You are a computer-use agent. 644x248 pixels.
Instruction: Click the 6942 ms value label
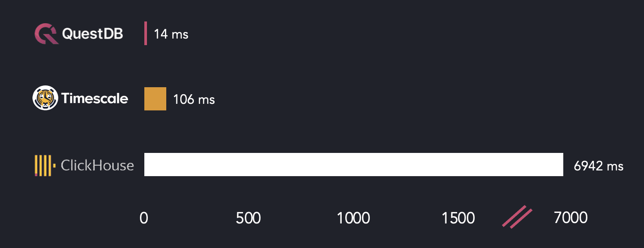coord(598,166)
